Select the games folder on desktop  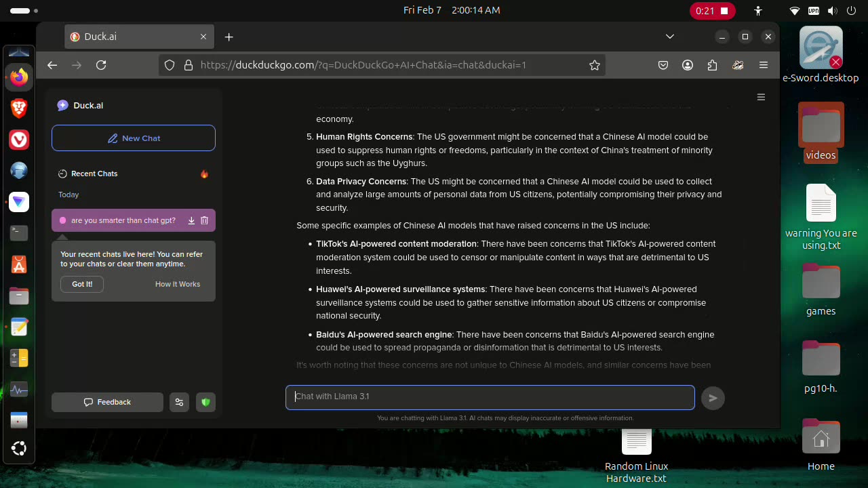tap(821, 290)
